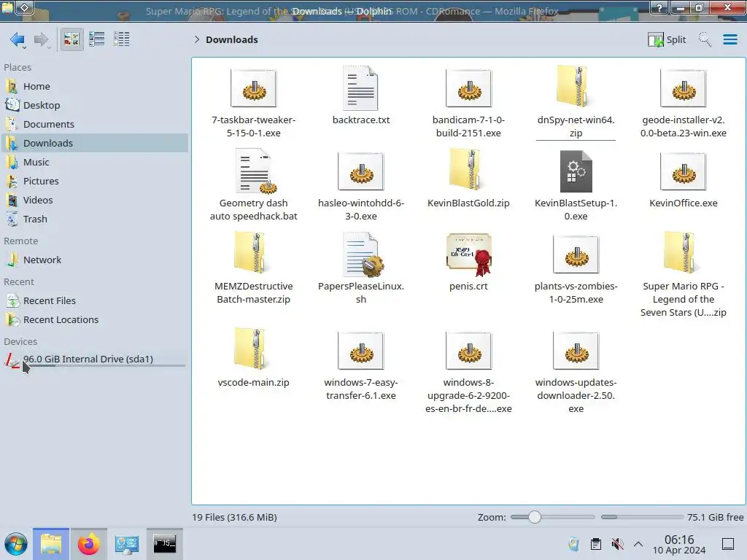Toggle Split view
747x560 pixels.
point(667,39)
